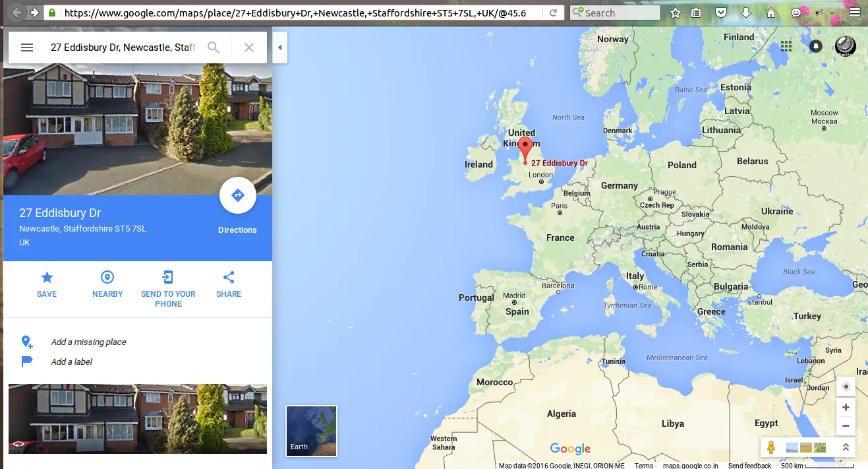Click Show your location target button
Viewport: 868px width, 469px height.
(x=846, y=387)
